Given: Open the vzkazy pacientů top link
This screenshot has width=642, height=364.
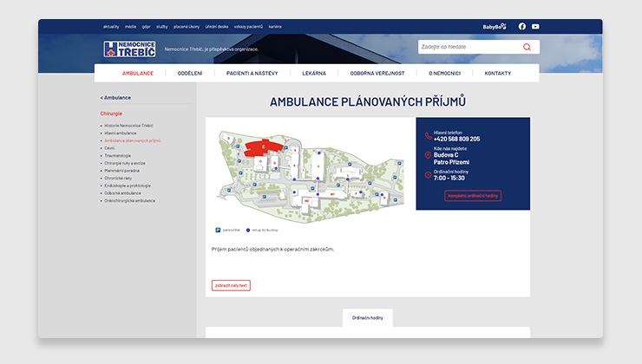Looking at the screenshot, I should pos(248,27).
